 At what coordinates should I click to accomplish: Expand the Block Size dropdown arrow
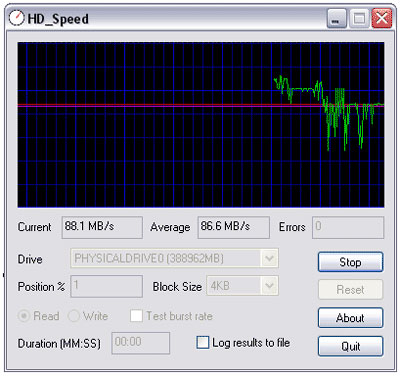(269, 286)
